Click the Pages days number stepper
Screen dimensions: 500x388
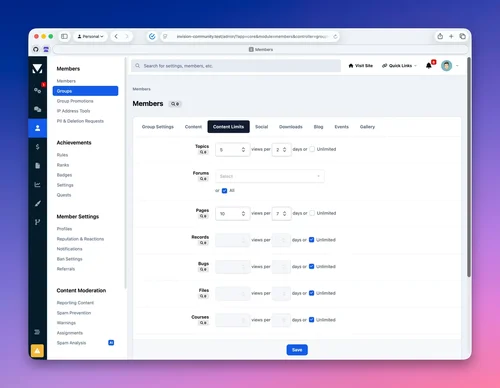tap(284, 213)
